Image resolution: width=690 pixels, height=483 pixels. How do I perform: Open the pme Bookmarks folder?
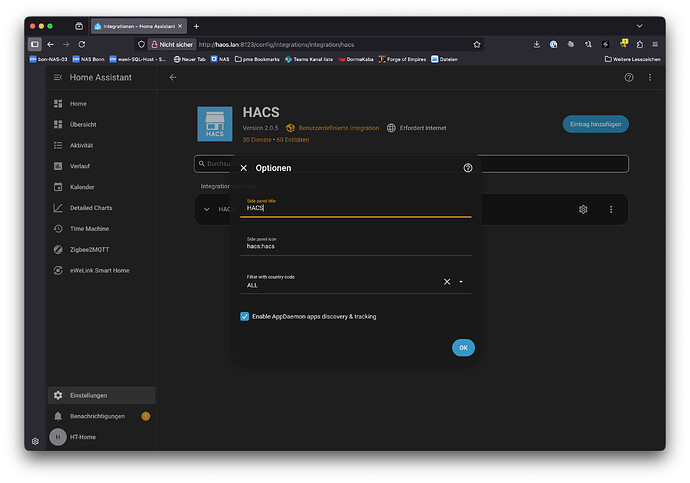click(257, 59)
